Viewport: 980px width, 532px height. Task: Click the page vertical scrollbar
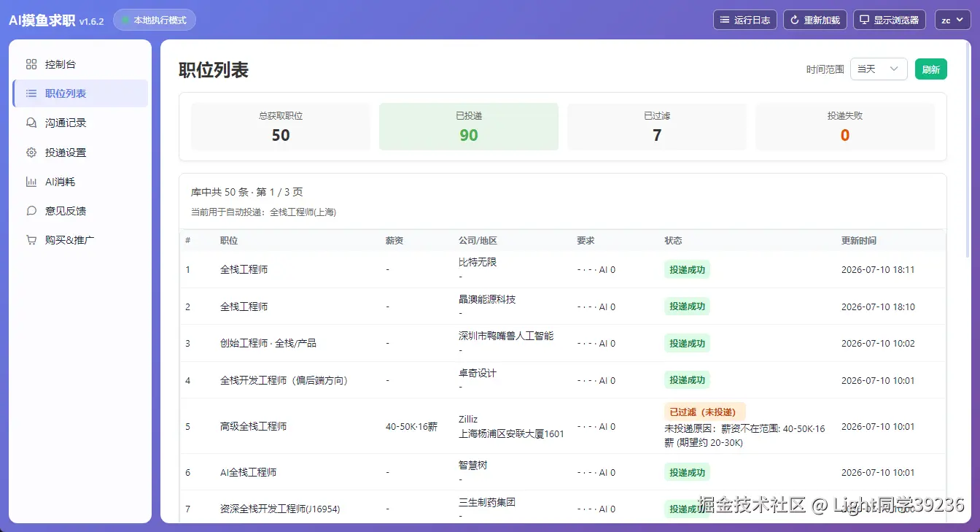click(968, 150)
